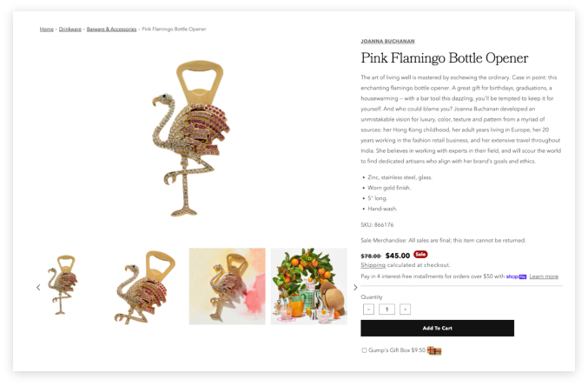Open the Shipping policy link
This screenshot has width=588, height=386.
point(373,264)
